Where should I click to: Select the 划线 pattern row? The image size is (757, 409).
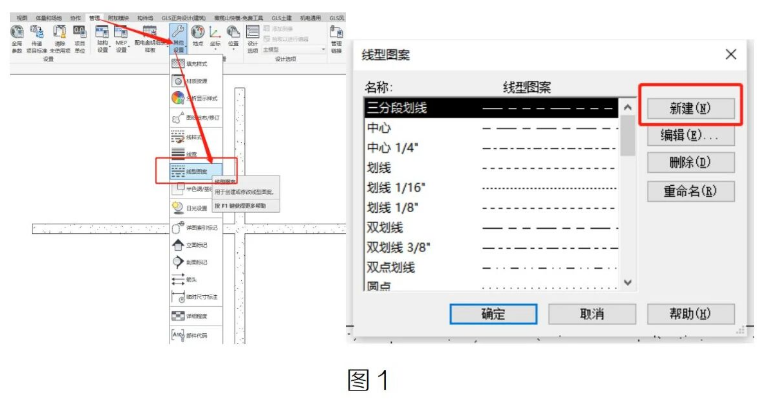(x=491, y=168)
